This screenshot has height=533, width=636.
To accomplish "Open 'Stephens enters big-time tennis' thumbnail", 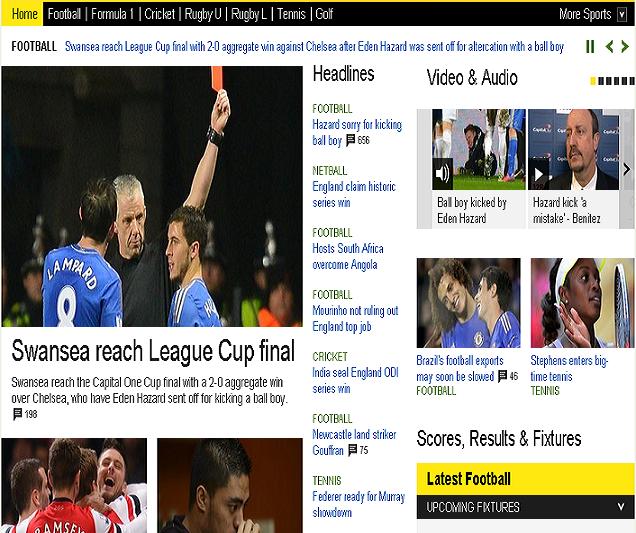I will coord(582,303).
